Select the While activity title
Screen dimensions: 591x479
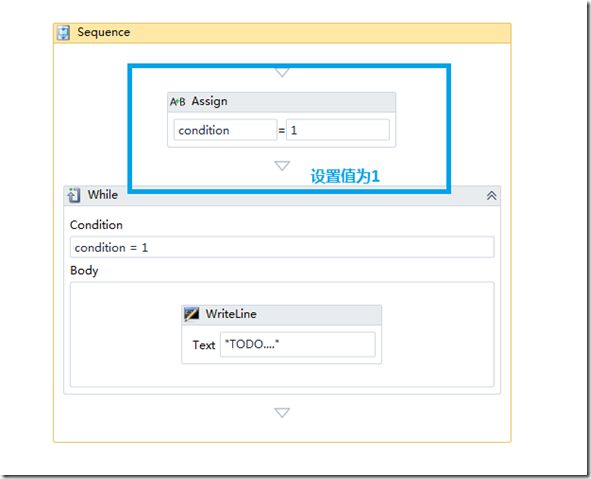[103, 195]
